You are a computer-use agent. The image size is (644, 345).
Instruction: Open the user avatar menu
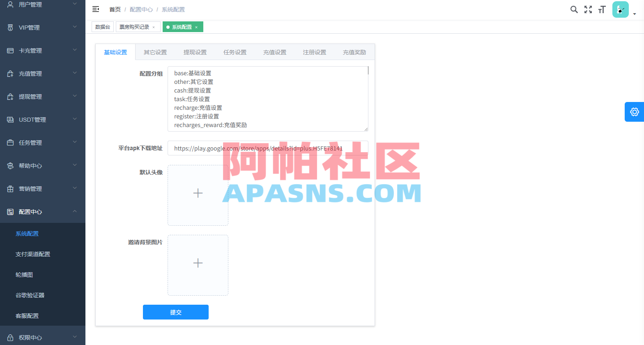[621, 9]
